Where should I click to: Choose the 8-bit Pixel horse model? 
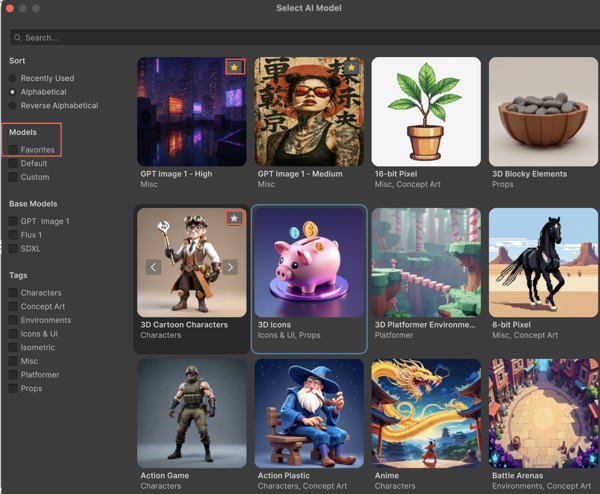pos(543,262)
